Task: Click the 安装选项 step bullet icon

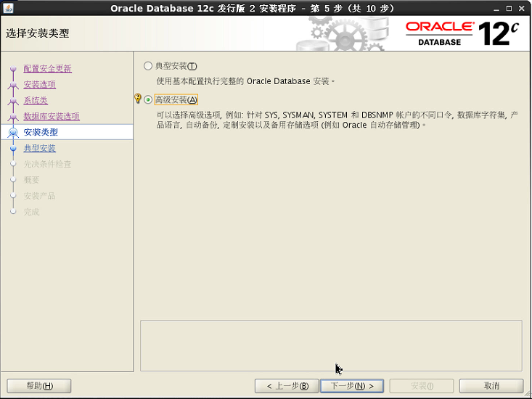Action: [x=13, y=85]
